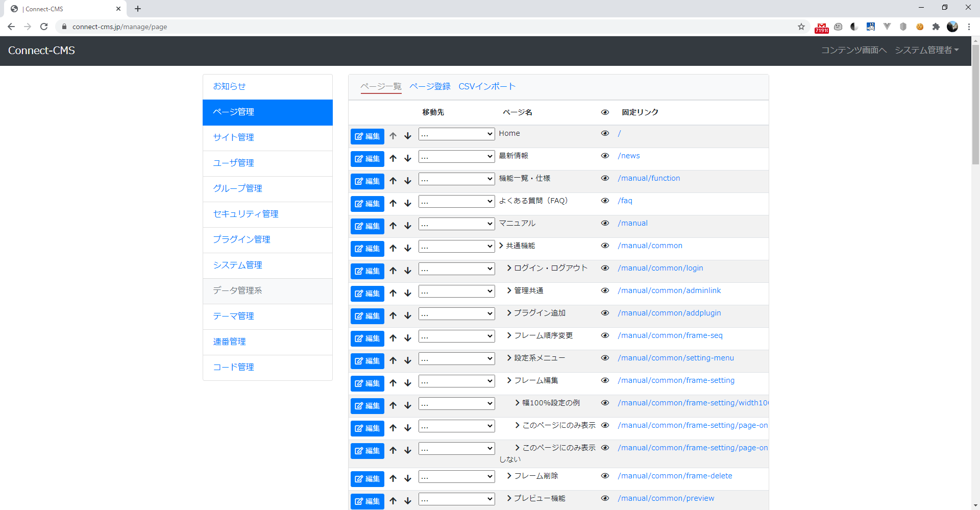This screenshot has width=980, height=510.
Task: Click コンテンツ画面へ in the header
Action: click(854, 51)
